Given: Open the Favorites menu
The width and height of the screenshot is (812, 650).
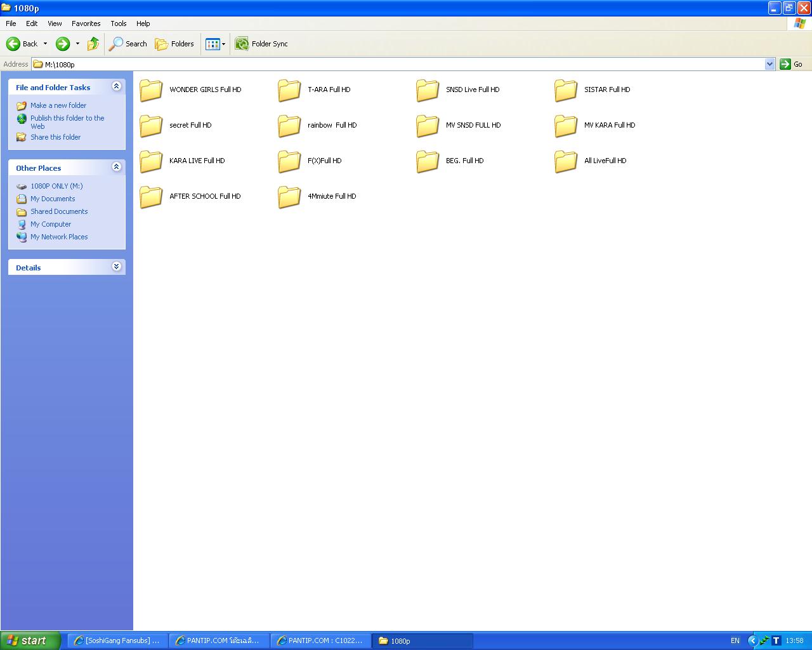Looking at the screenshot, I should click(86, 23).
